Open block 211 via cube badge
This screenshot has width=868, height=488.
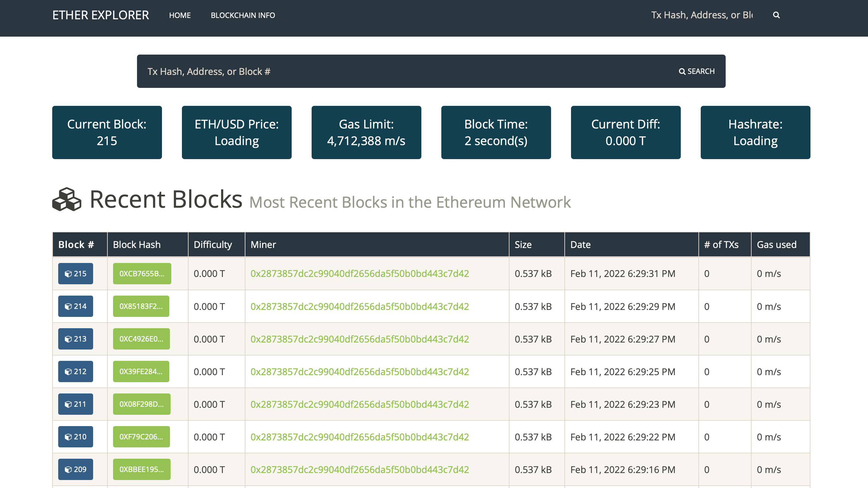75,404
